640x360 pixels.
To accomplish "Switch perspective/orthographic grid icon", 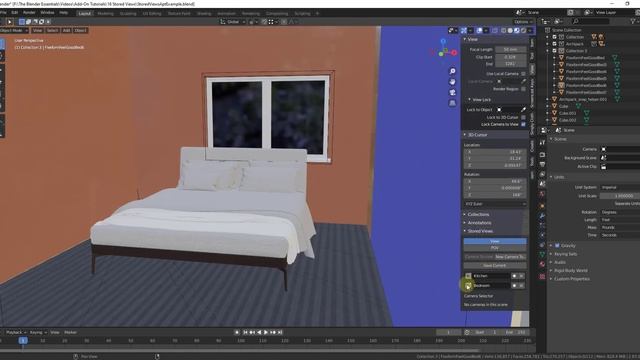I will (452, 103).
